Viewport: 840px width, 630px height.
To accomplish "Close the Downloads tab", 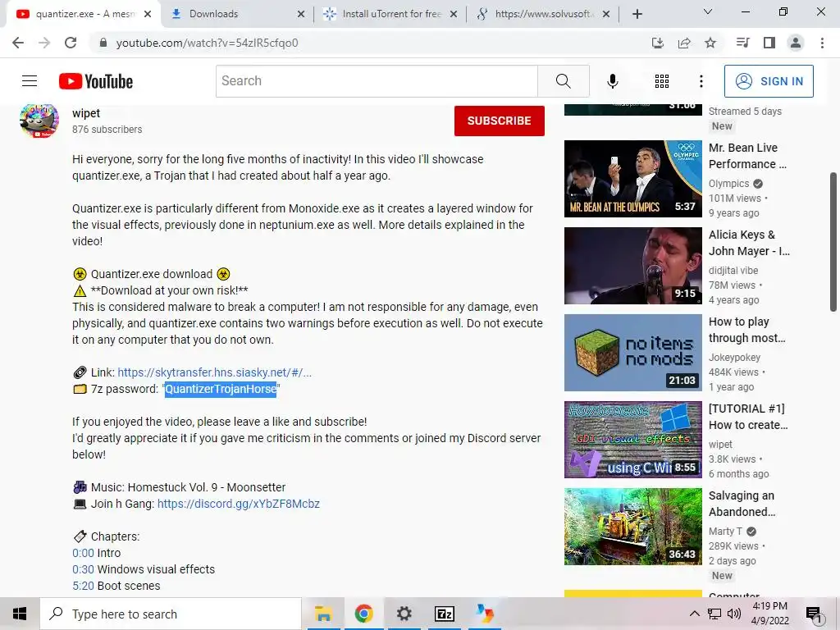I will point(301,14).
